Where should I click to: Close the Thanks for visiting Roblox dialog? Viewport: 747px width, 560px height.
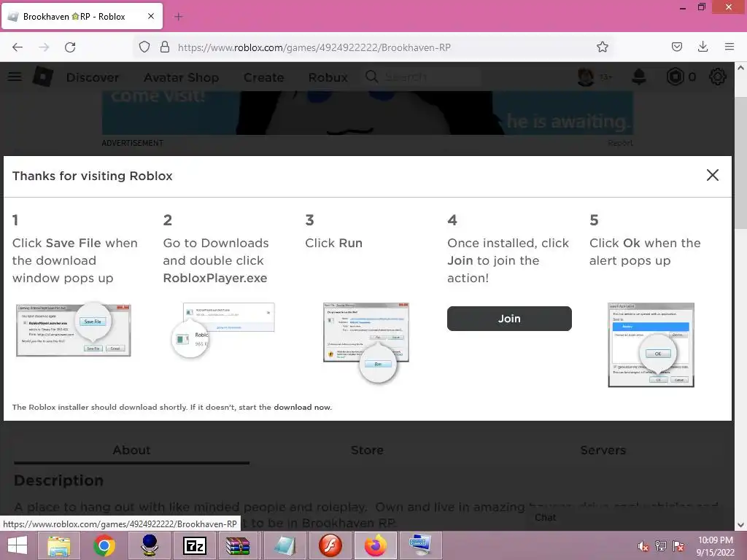[x=712, y=175]
